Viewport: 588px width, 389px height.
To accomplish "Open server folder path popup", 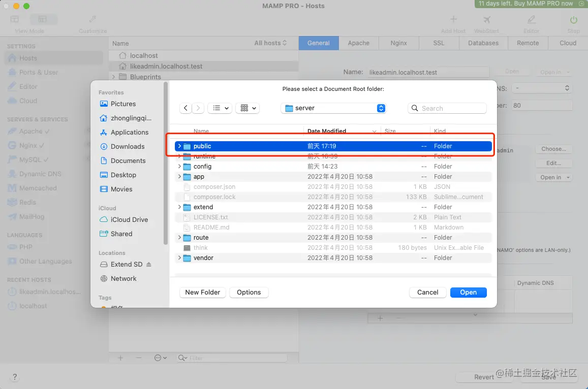I will coord(333,108).
